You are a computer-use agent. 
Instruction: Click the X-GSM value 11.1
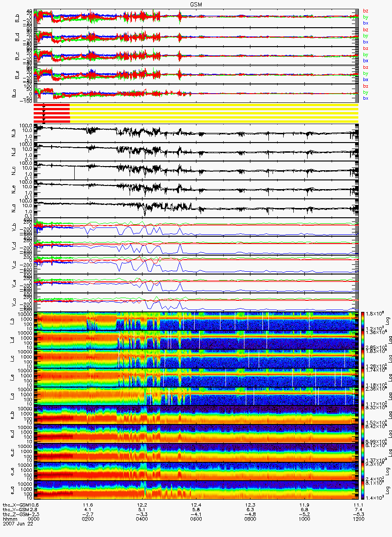click(x=358, y=505)
